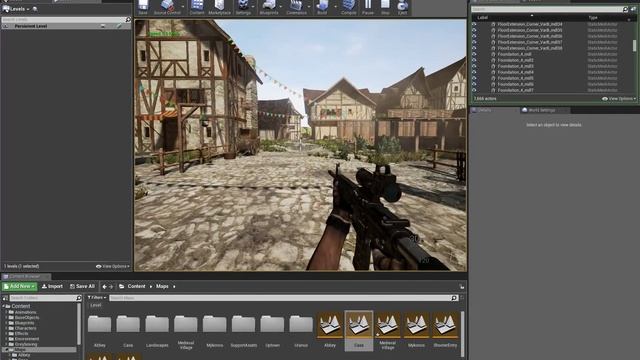Select the ShooterEntry level asset
The width and height of the screenshot is (640, 360).
(x=445, y=331)
